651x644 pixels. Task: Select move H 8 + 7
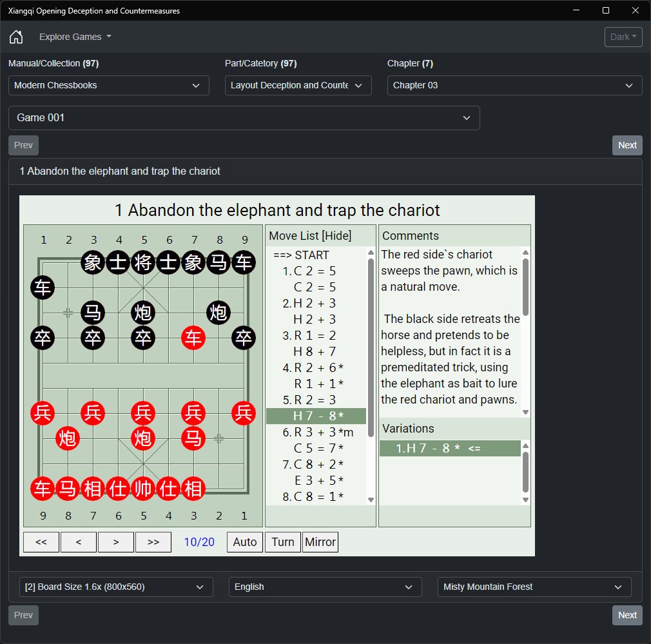click(316, 352)
